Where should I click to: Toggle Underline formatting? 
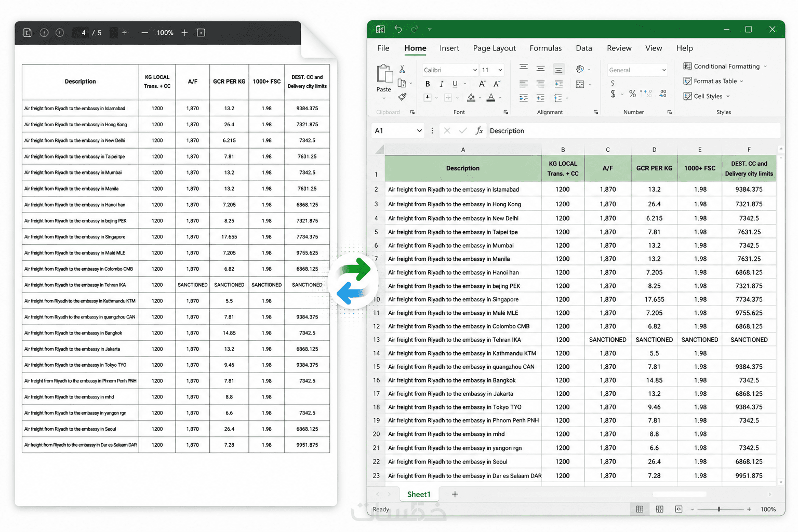pos(455,84)
